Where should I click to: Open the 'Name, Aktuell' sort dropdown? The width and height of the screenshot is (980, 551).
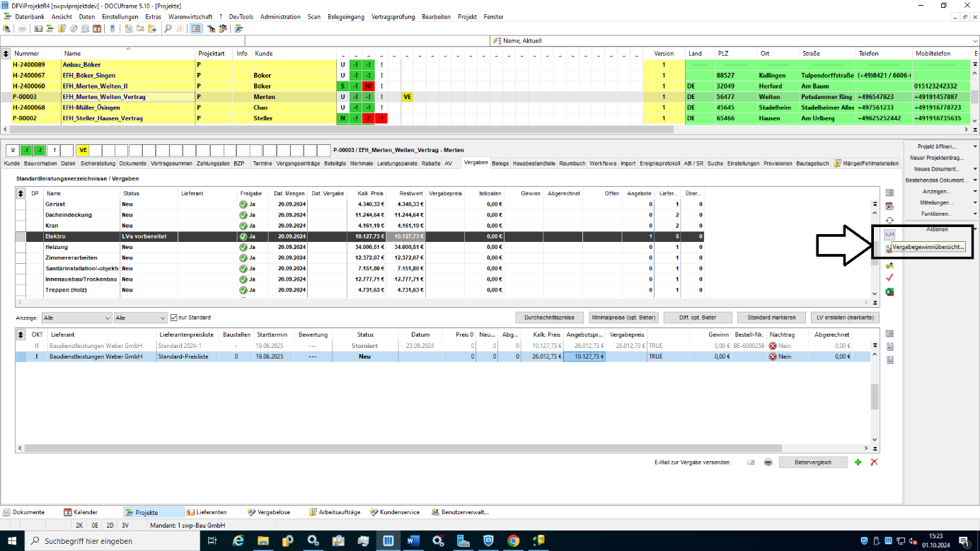(975, 41)
